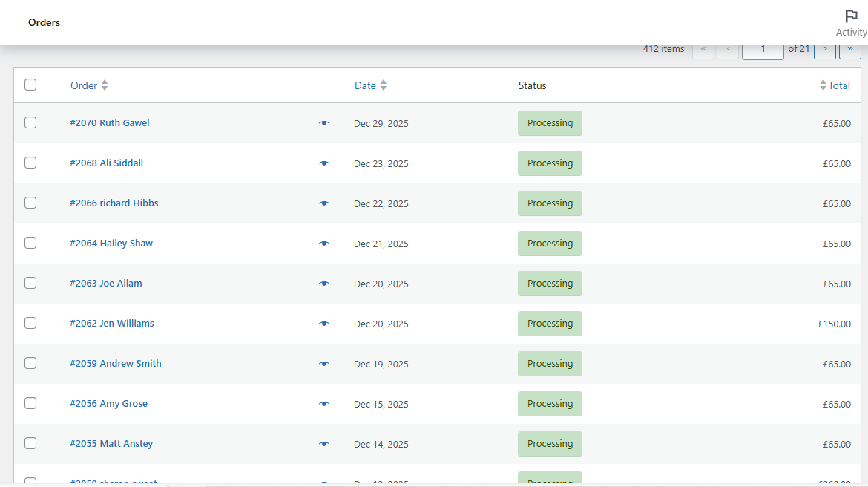Go to next page of orders

click(825, 49)
